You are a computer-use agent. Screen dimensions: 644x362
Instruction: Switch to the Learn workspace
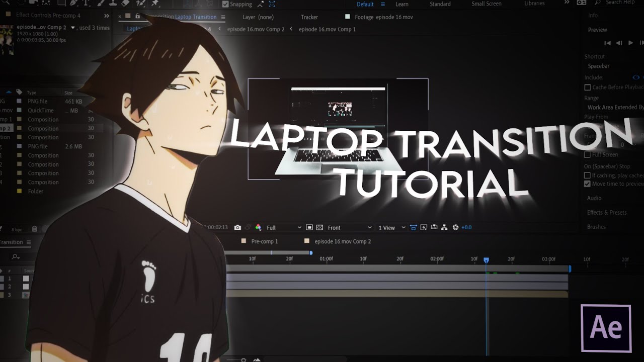pos(402,4)
